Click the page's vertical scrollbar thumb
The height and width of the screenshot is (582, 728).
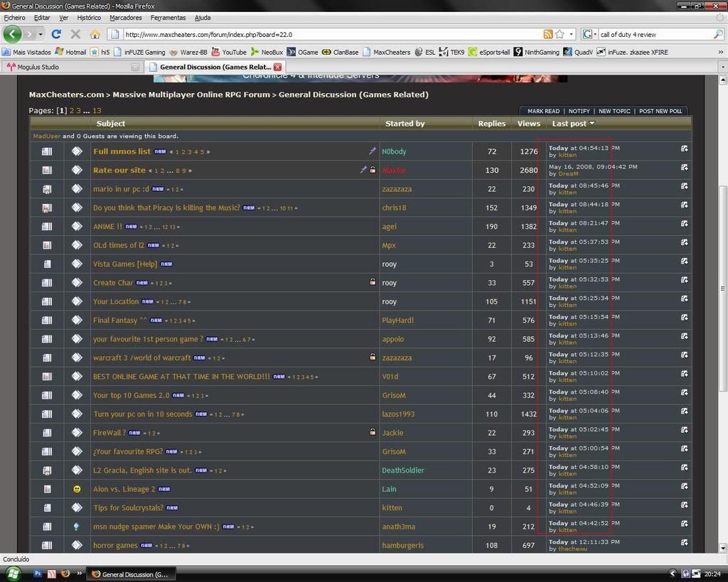(723, 288)
